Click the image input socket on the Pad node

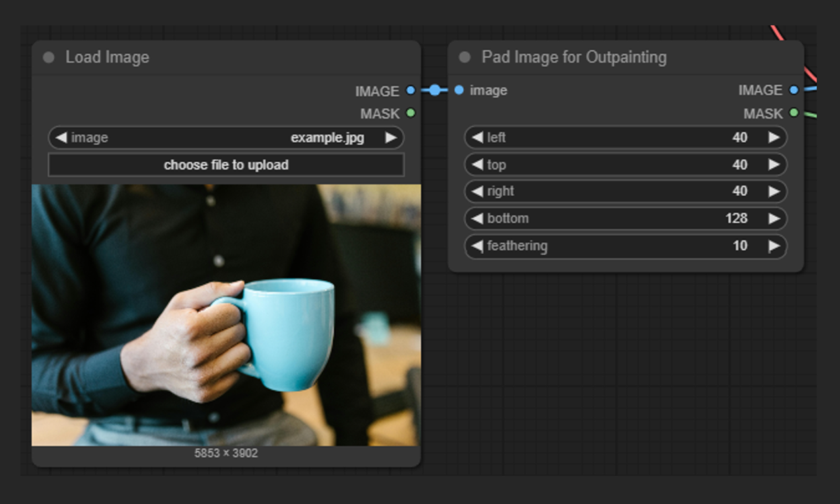pos(459,90)
